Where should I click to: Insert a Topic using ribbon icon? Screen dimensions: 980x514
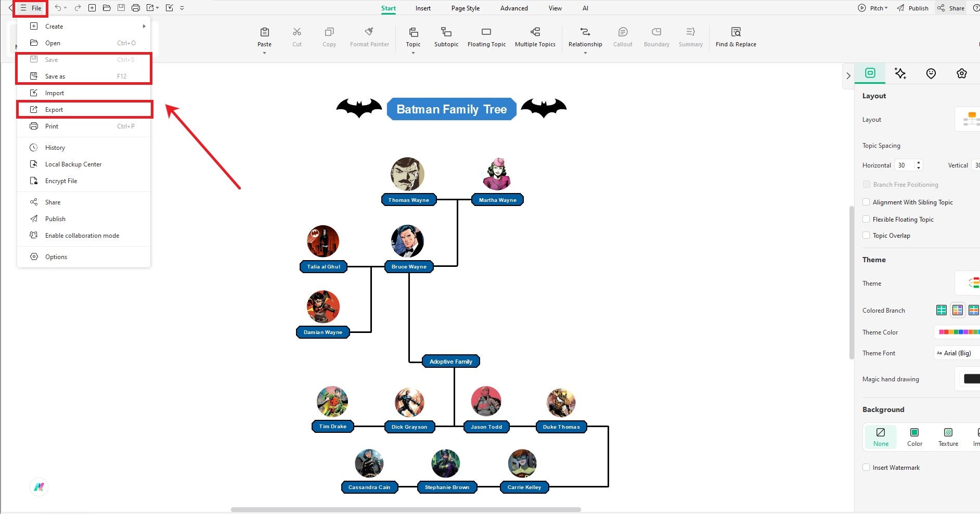pos(414,32)
